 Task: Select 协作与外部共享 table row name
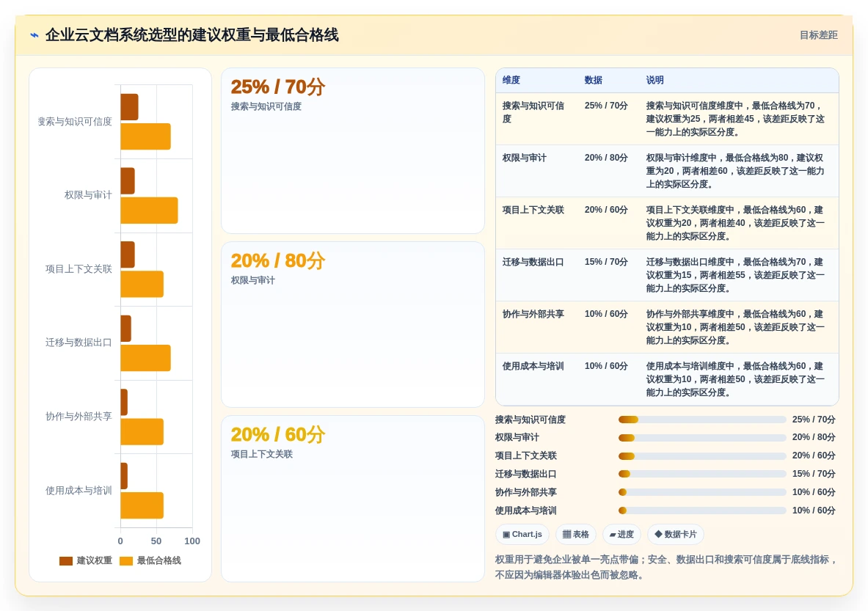tap(533, 314)
